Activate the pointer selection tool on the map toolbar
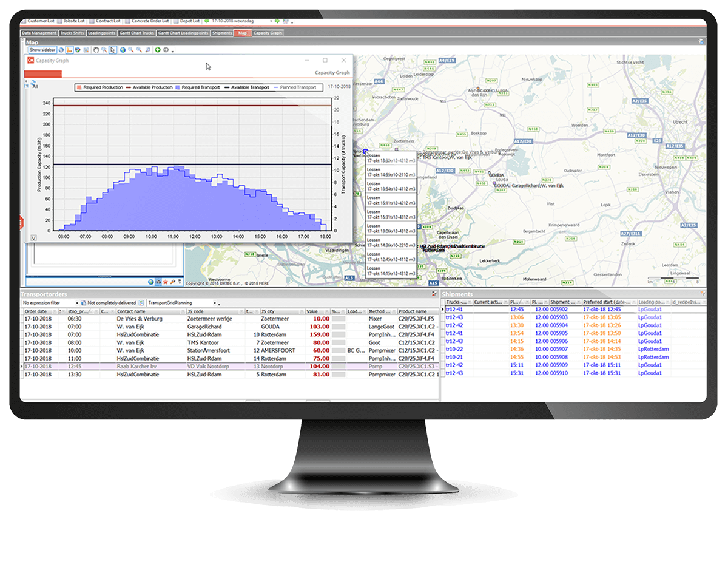Image resolution: width=728 pixels, height=570 pixels. click(x=113, y=50)
